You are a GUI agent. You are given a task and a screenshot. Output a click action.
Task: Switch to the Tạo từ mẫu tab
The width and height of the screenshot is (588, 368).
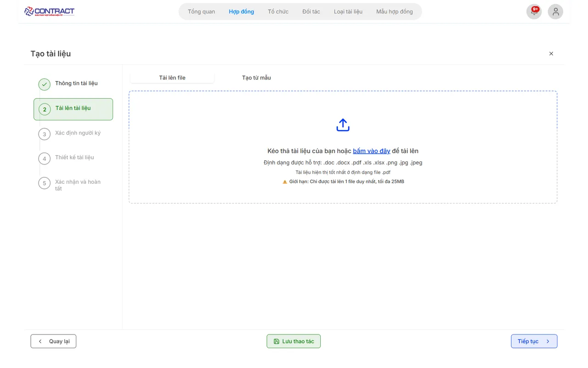[256, 78]
